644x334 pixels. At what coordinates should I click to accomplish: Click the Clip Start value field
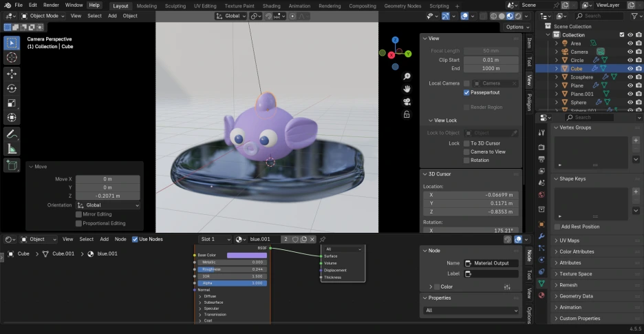(491, 60)
